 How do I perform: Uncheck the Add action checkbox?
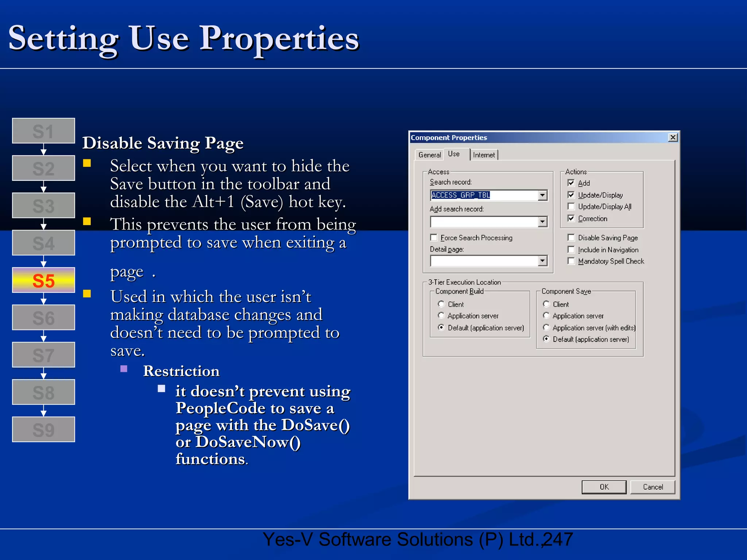(x=571, y=183)
